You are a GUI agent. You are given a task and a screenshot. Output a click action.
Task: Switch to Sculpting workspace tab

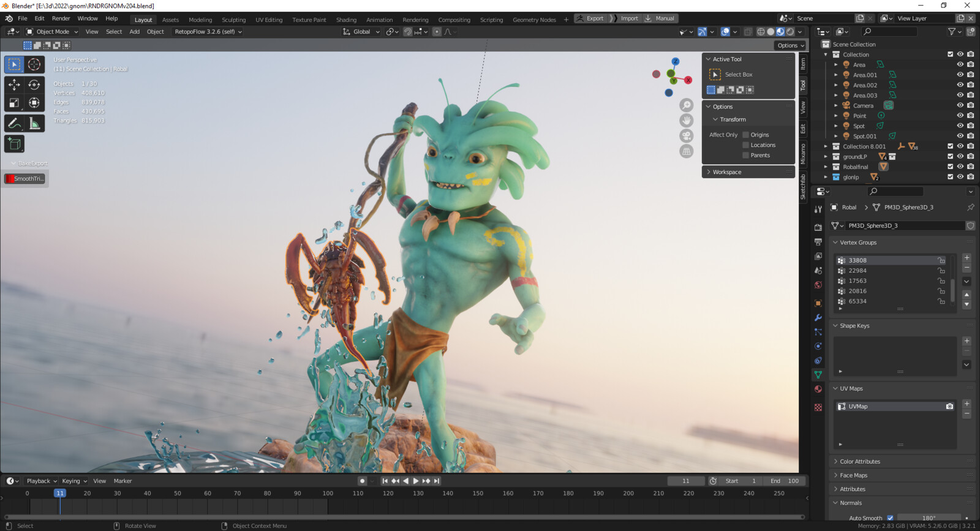coord(233,20)
